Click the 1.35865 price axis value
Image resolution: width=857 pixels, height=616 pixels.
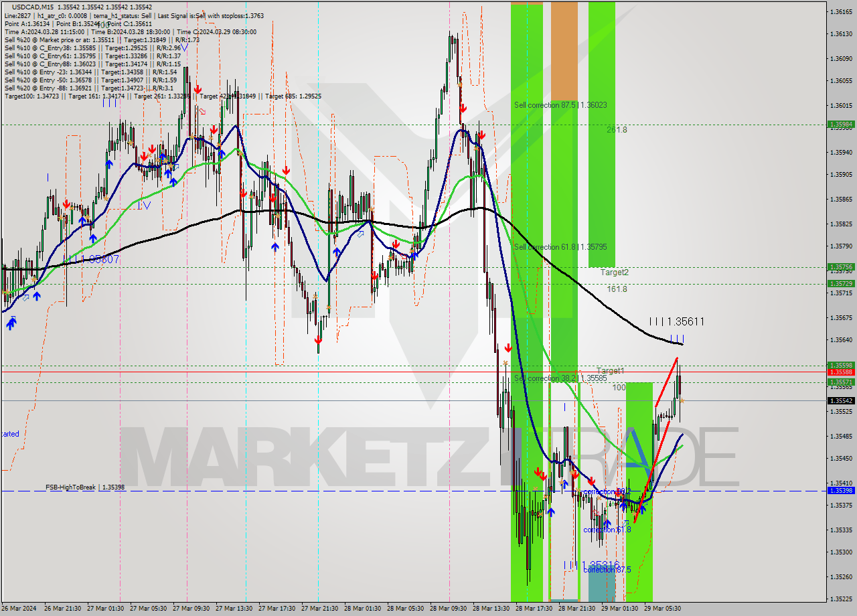click(x=841, y=200)
